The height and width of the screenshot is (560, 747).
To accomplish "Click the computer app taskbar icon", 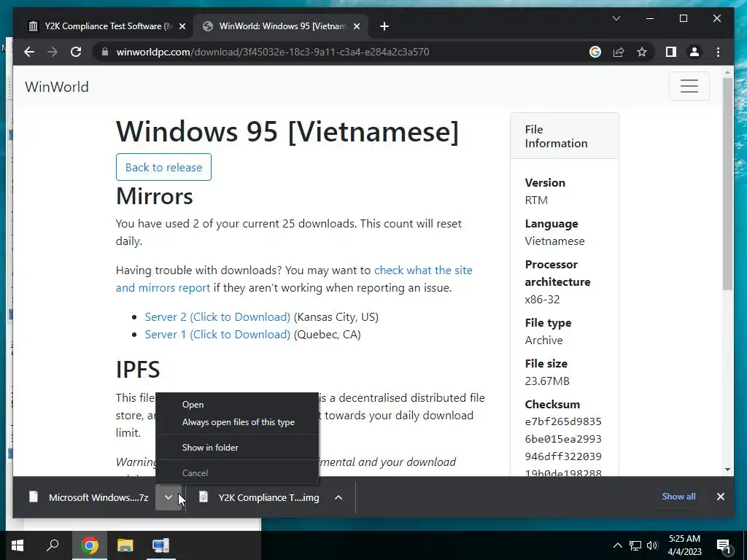I will click(160, 545).
